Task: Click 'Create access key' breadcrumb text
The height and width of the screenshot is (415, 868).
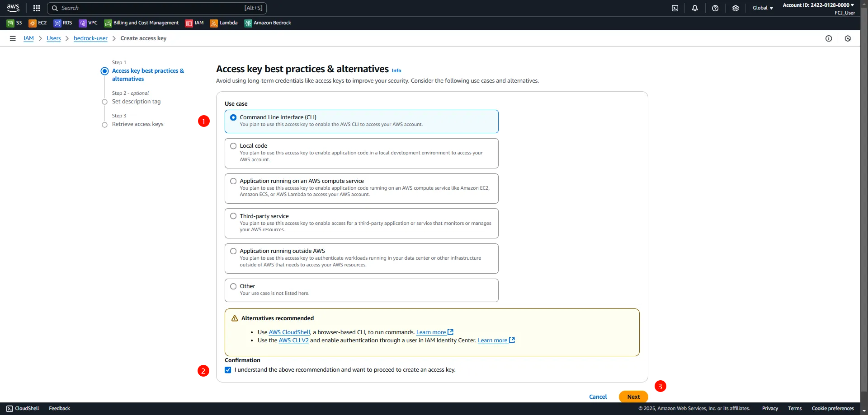Action: (143, 38)
